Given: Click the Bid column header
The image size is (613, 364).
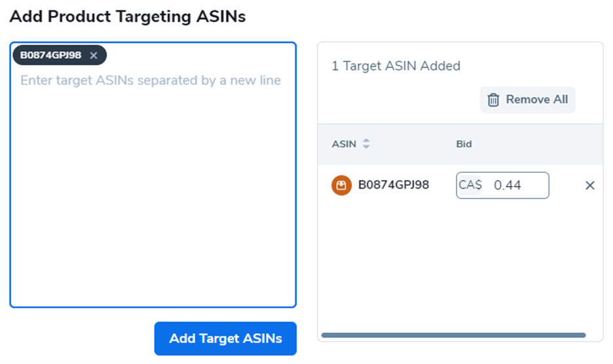Looking at the screenshot, I should 464,144.
